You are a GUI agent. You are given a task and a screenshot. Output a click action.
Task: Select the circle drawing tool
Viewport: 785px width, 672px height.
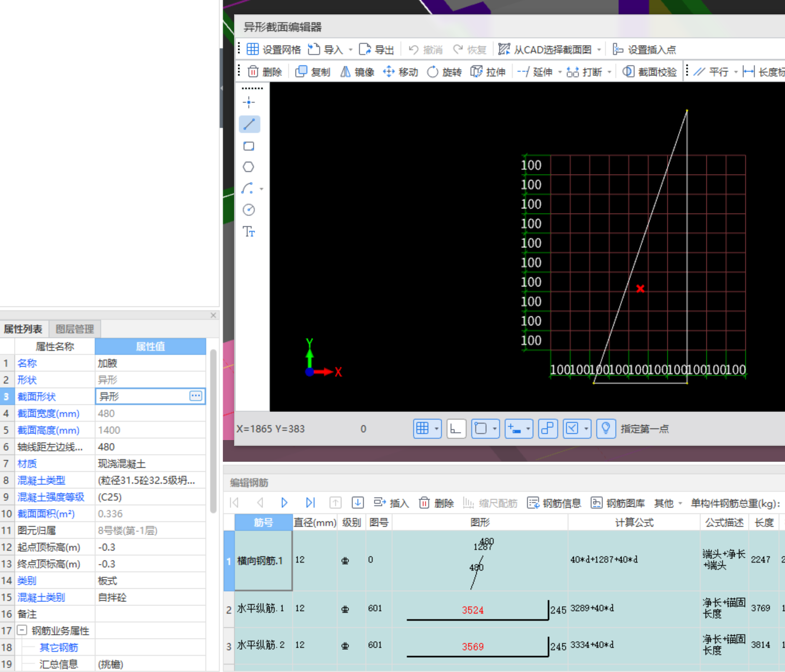point(249,210)
